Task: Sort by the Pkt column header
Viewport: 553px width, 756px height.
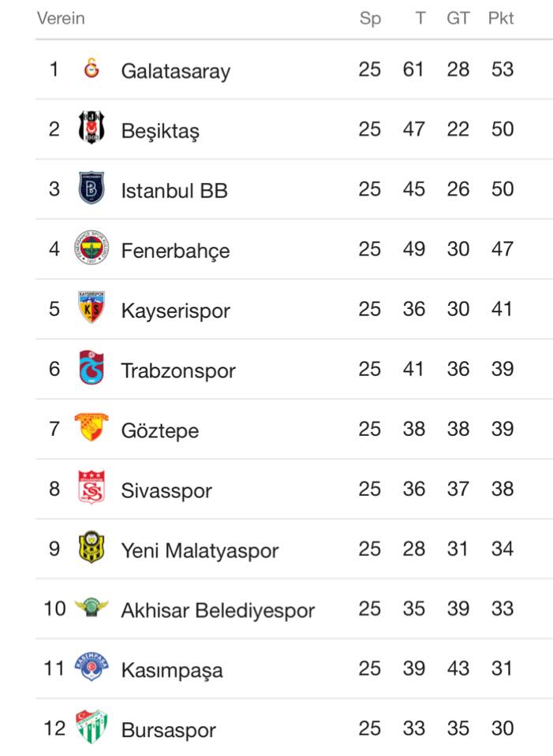Action: (501, 18)
